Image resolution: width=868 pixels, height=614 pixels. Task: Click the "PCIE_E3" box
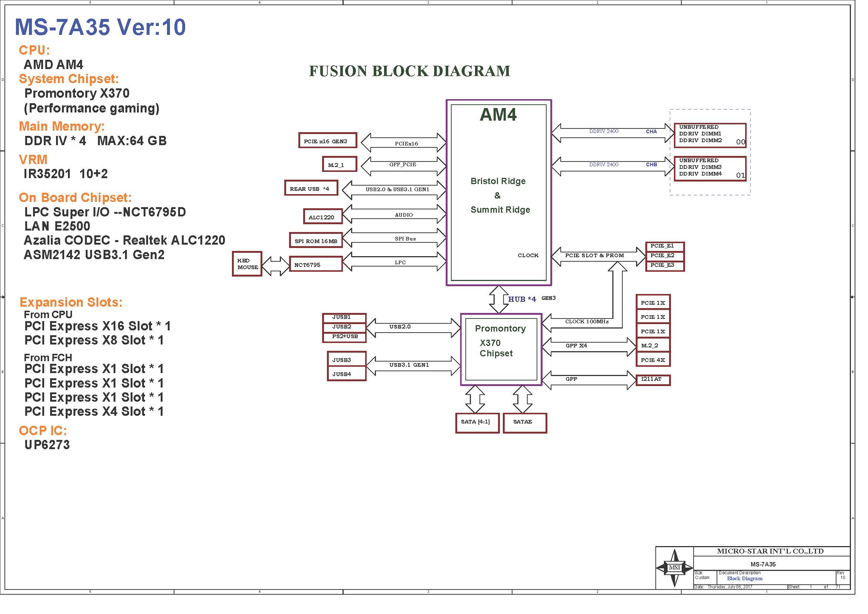[665, 266]
